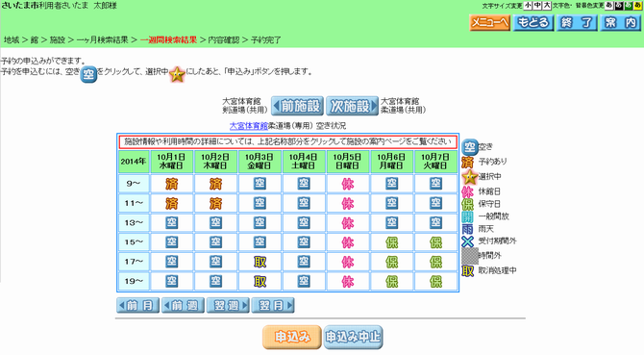The height and width of the screenshot is (355, 644).
Task: Select vacant slot 10月1日 17~
Action: 172,262
